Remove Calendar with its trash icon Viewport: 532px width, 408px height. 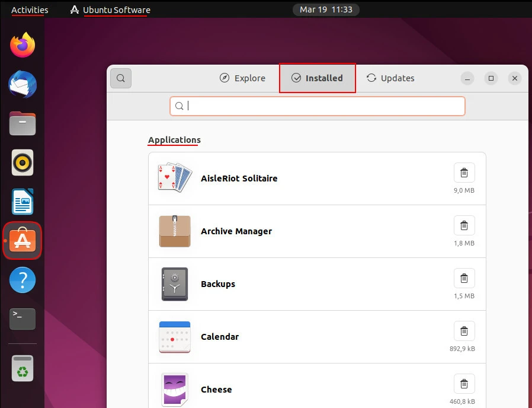click(464, 330)
